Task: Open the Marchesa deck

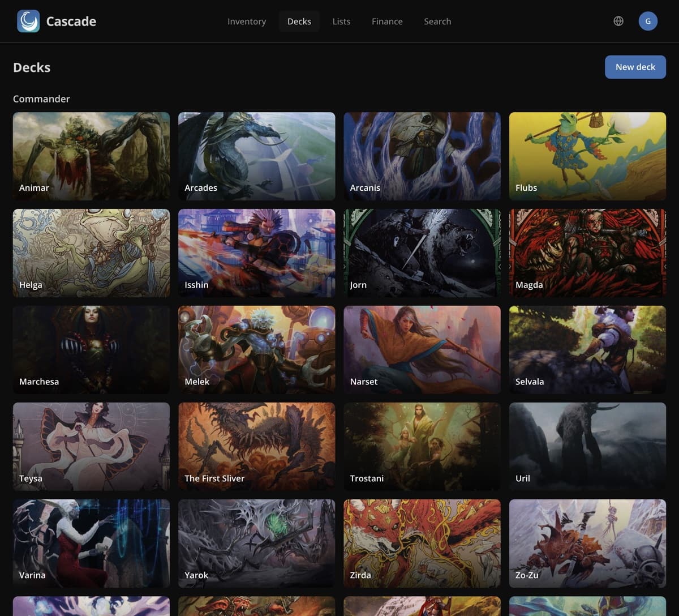Action: (91, 349)
